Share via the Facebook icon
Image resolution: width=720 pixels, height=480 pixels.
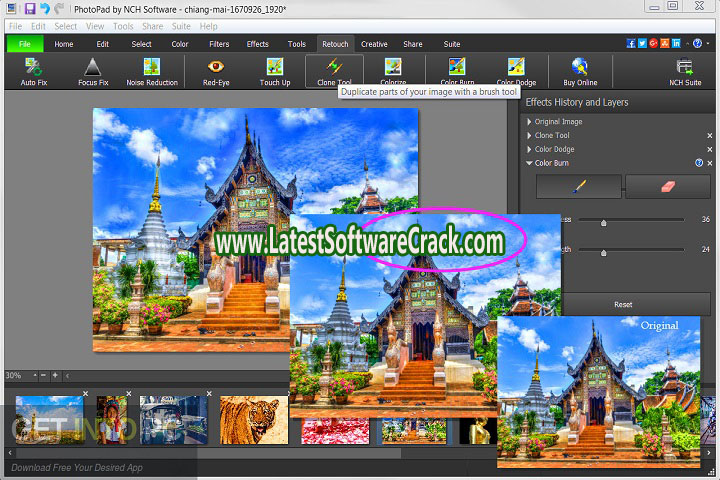click(x=631, y=43)
